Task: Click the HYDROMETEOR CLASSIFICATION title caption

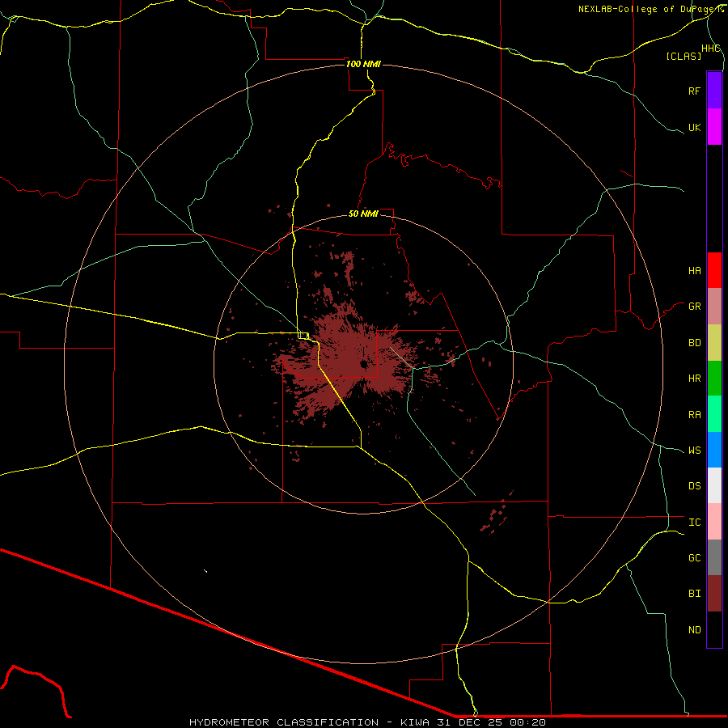Action: 367,722
